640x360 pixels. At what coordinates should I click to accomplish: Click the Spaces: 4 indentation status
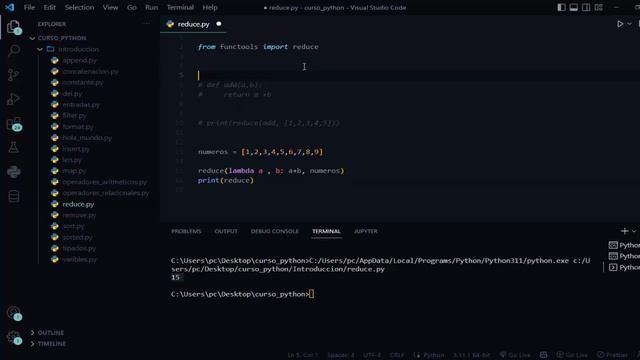click(341, 355)
